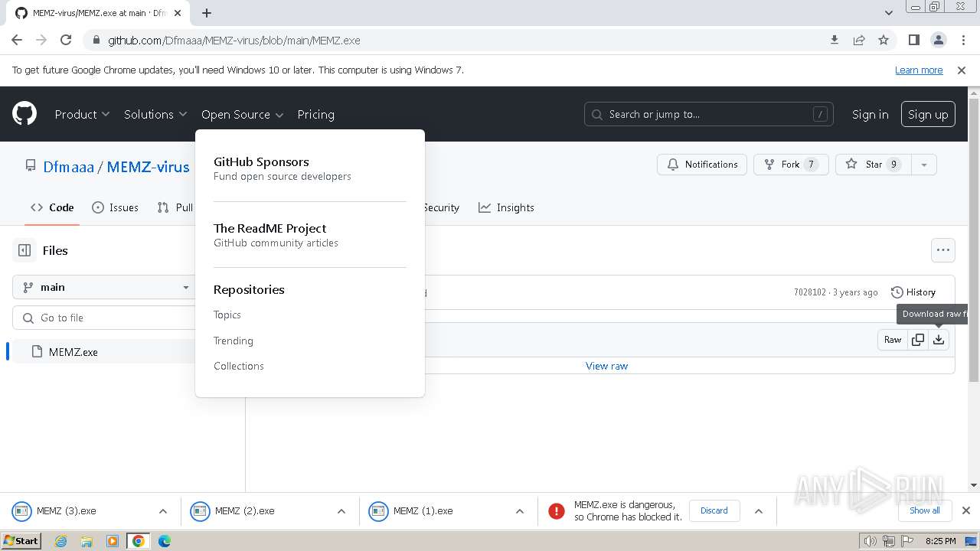
Task: Click the Raw button
Action: click(x=893, y=340)
